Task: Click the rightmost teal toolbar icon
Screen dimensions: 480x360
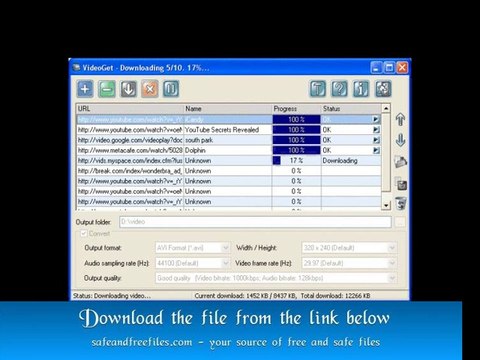Action: [383, 89]
